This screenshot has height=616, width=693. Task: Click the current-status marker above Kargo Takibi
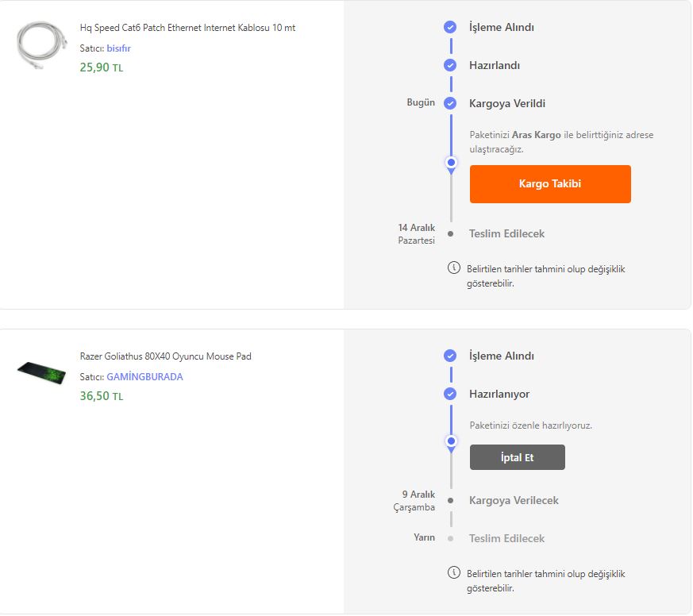(x=451, y=163)
